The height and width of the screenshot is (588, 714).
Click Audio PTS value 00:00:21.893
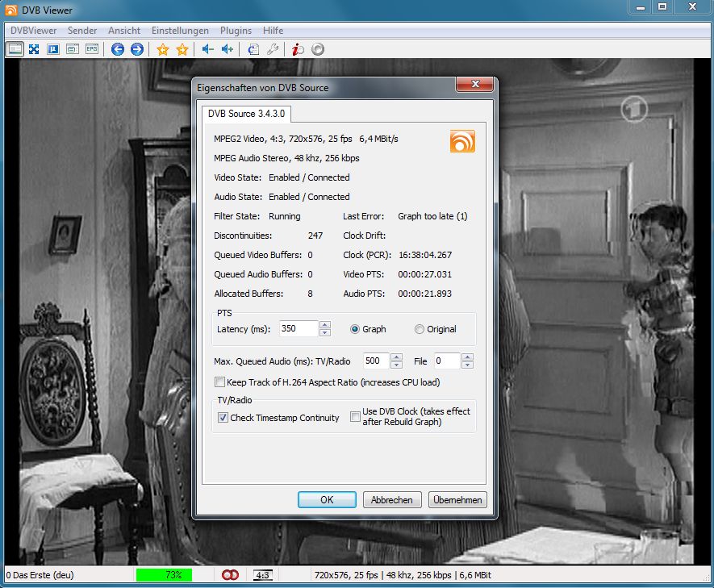(425, 294)
